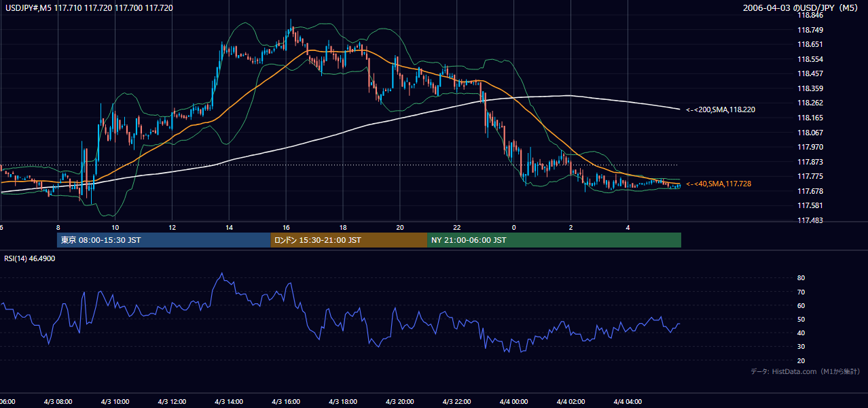Click bottom date label 4/3 22:00
This screenshot has width=868, height=408.
pos(457,401)
